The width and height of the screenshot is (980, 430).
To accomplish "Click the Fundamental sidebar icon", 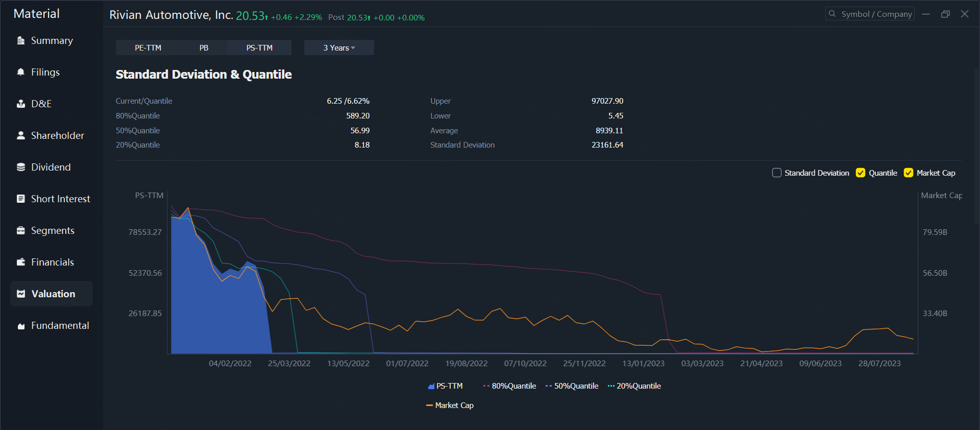I will click(21, 326).
